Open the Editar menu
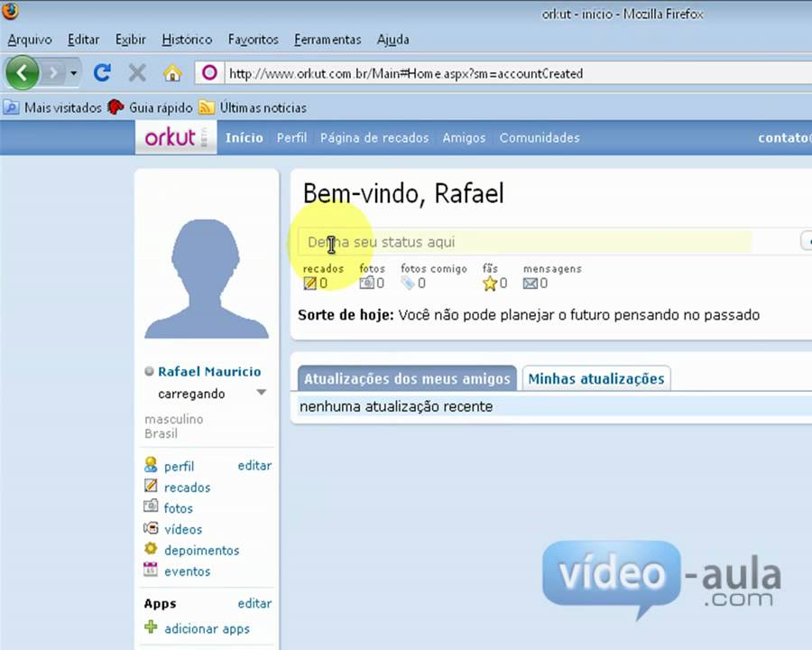This screenshot has width=812, height=650. (83, 40)
